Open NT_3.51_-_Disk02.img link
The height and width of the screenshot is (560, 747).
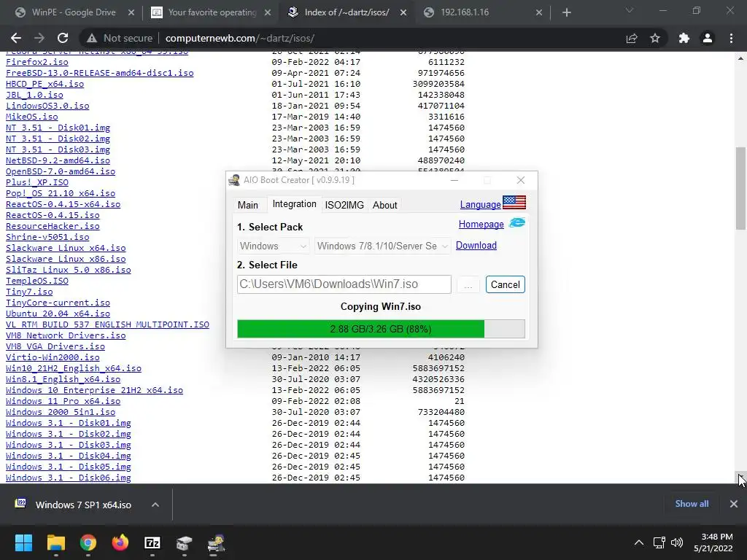(58, 139)
